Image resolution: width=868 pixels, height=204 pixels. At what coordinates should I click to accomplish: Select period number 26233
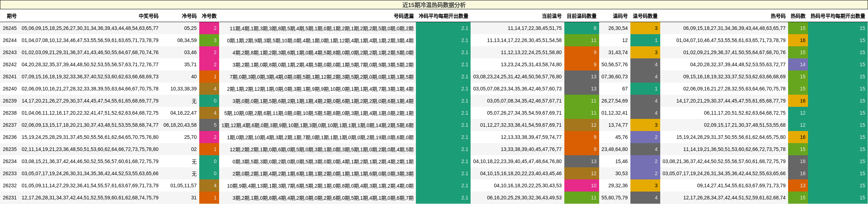[10, 173]
